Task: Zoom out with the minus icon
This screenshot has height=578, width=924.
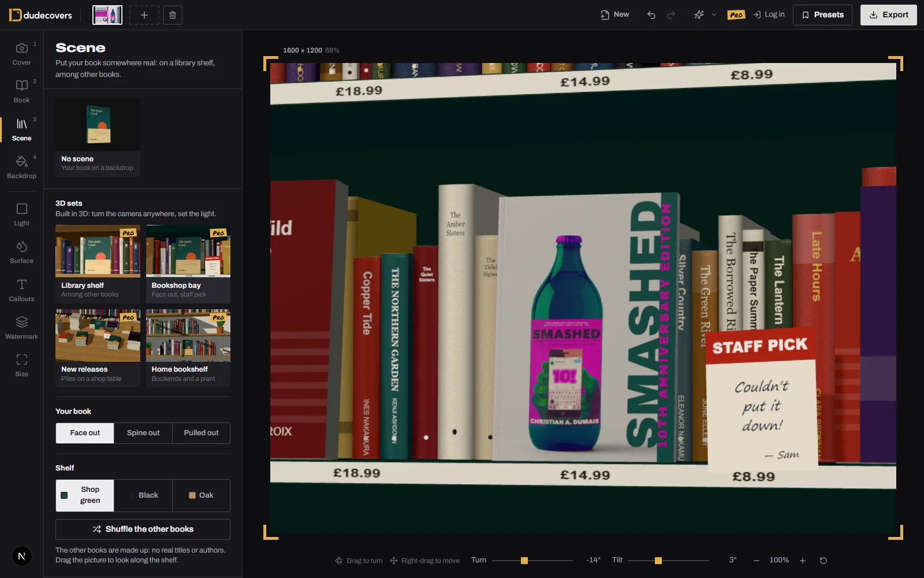Action: pos(757,561)
